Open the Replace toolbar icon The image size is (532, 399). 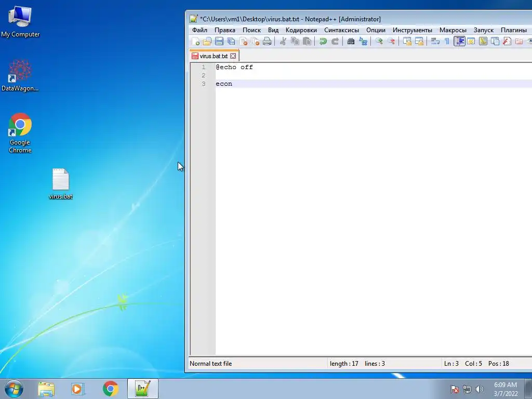(363, 42)
